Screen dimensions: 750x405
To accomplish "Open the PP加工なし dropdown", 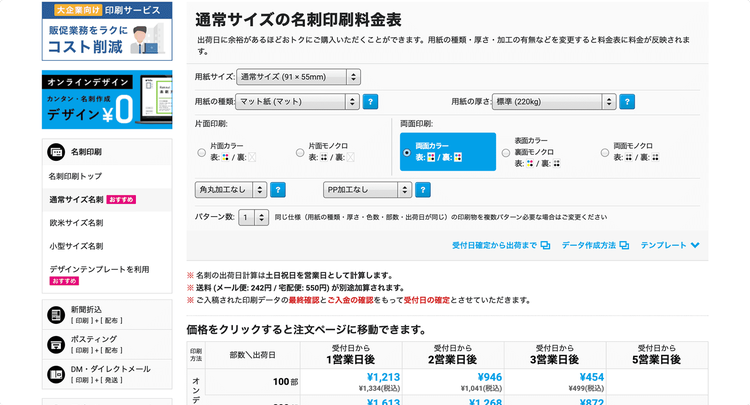I will (x=367, y=190).
